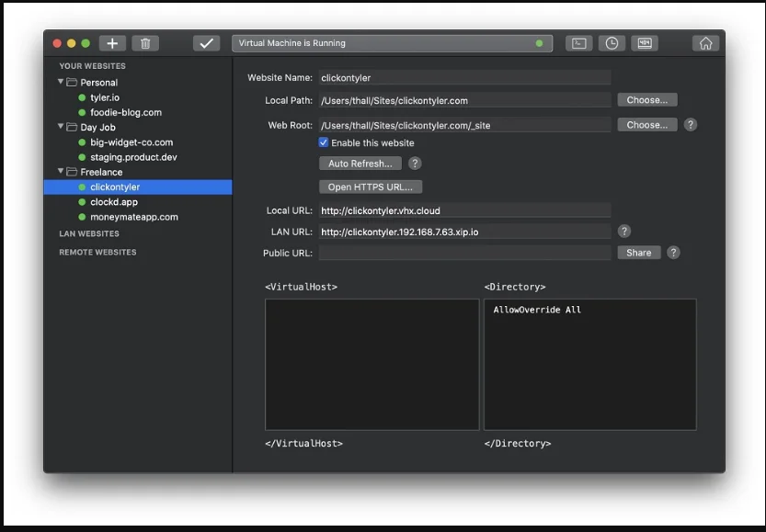Screen dimensions: 766x532
Task: Go to the home icon
Action: [705, 43]
